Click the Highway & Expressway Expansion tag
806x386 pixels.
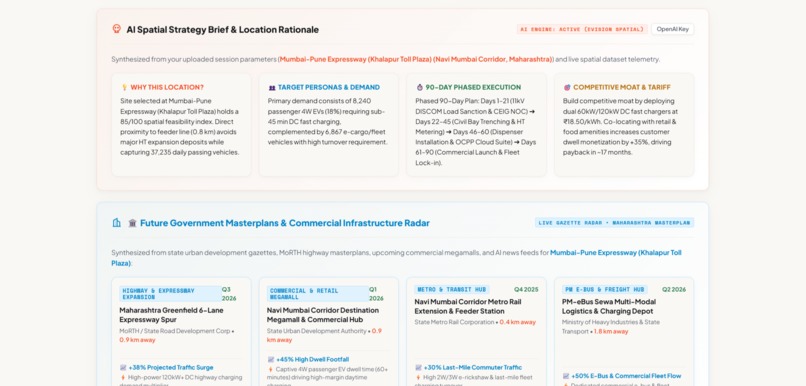pyautogui.click(x=170, y=293)
